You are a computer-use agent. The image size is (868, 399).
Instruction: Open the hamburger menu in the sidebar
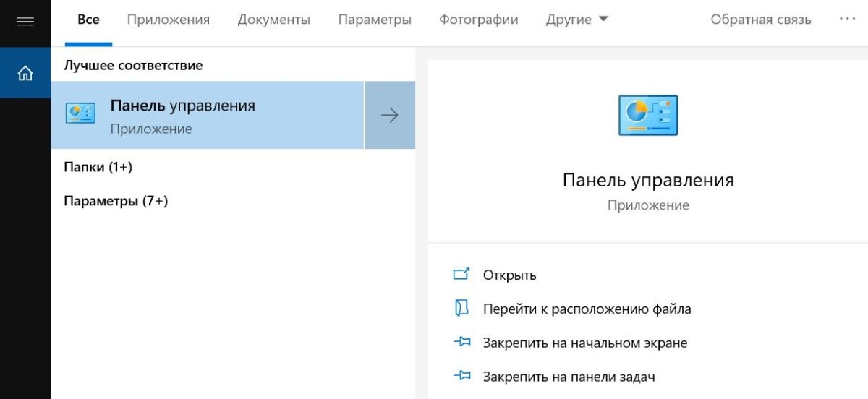tap(25, 22)
